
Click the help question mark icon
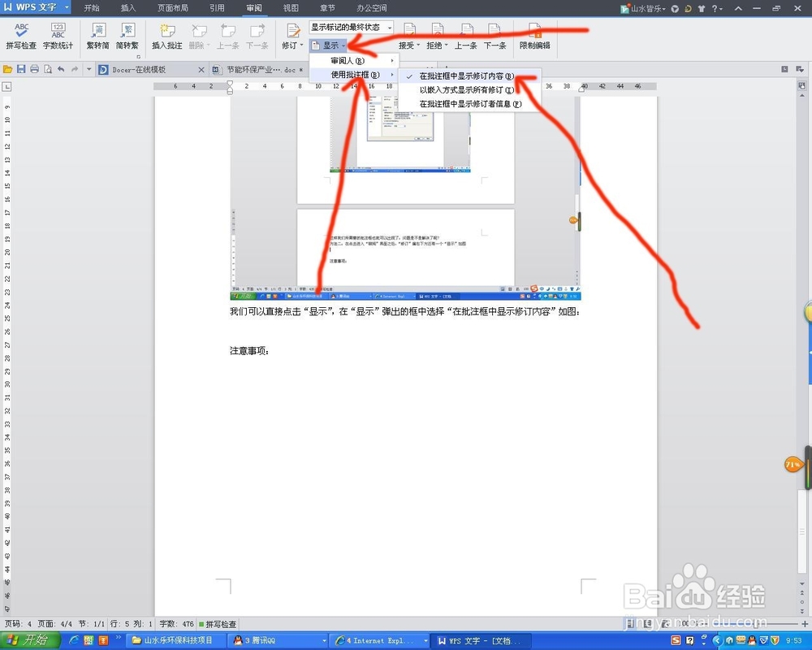coord(715,8)
